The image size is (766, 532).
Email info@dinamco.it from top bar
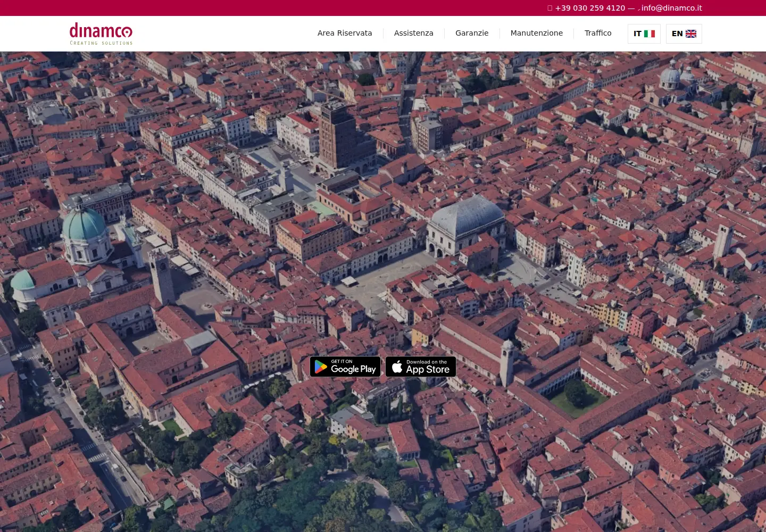[x=671, y=8]
